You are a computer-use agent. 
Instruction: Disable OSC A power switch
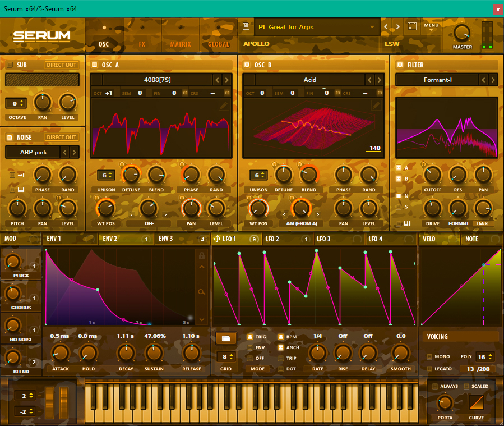[95, 65]
